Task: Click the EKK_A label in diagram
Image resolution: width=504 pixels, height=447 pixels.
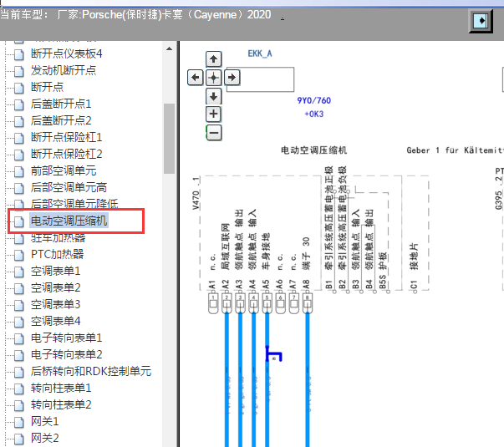Action: click(260, 53)
